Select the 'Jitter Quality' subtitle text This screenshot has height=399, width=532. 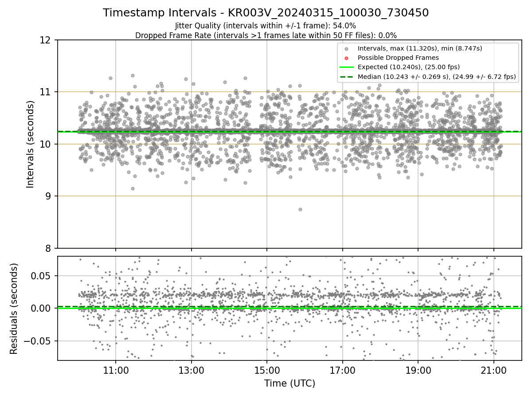(266, 26)
